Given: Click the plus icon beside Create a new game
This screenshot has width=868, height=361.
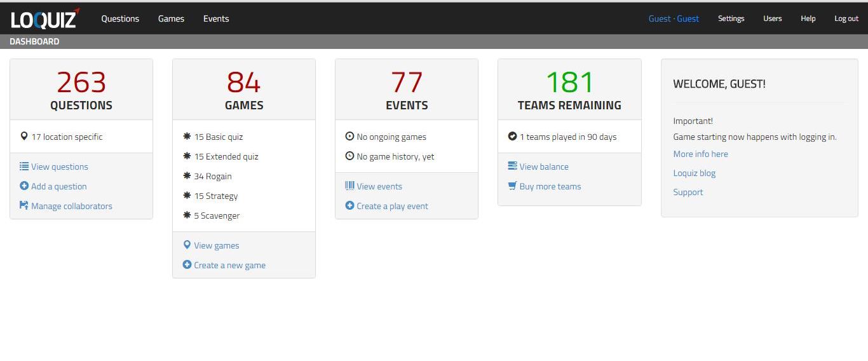Looking at the screenshot, I should point(187,265).
